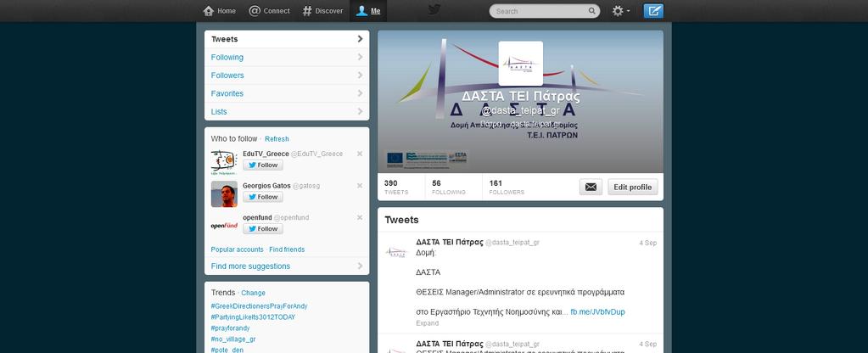
Task: Expand the Find more suggestions chevron
Action: (x=361, y=266)
